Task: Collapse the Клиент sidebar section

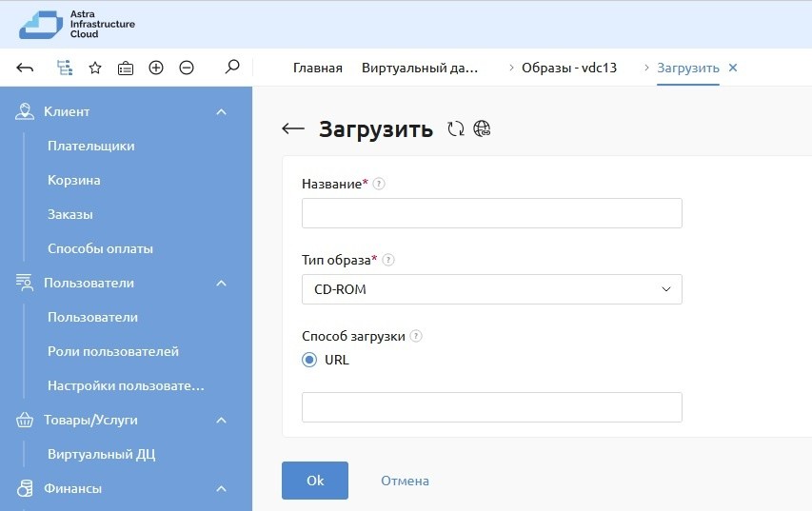Action: (x=221, y=112)
